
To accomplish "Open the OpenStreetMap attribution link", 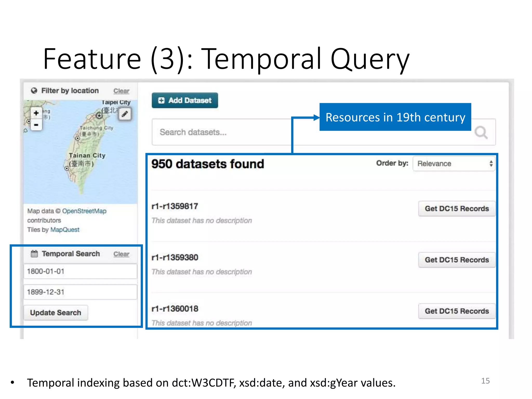I will [84, 211].
